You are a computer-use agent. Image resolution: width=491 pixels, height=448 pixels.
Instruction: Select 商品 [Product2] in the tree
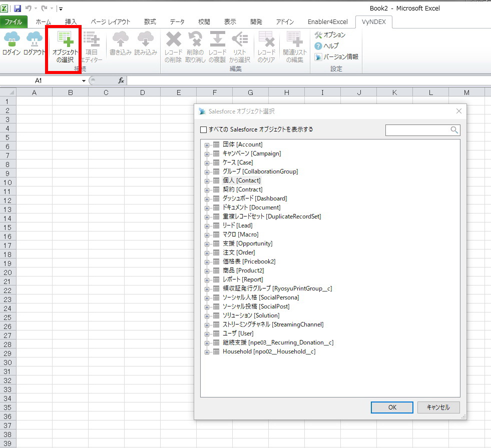click(x=243, y=270)
